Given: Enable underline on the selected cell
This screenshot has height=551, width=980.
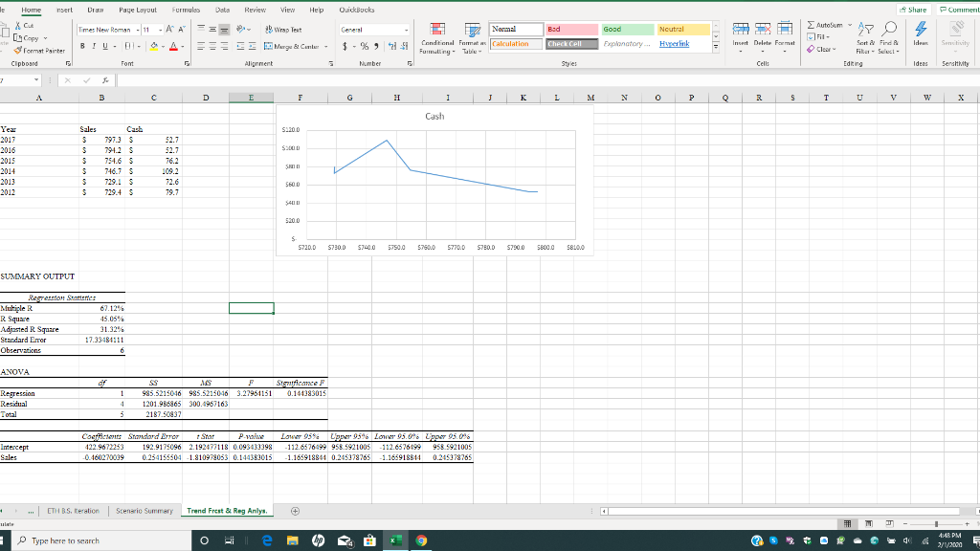Looking at the screenshot, I should point(103,46).
